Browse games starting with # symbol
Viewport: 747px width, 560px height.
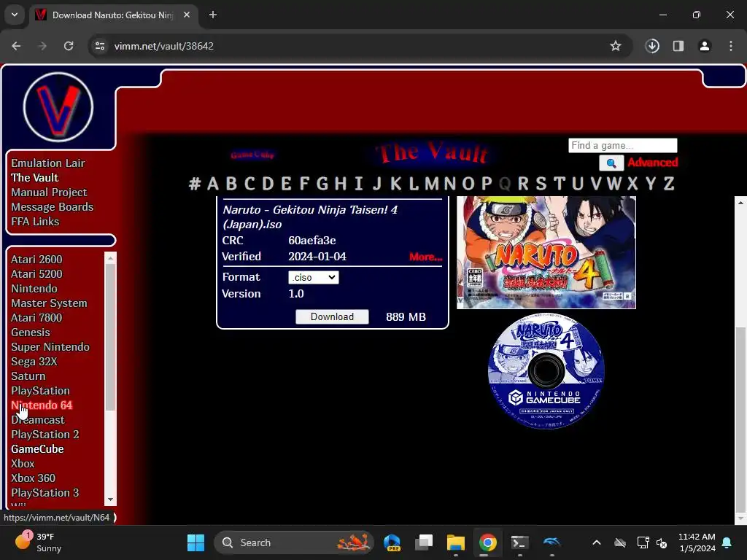[194, 183]
